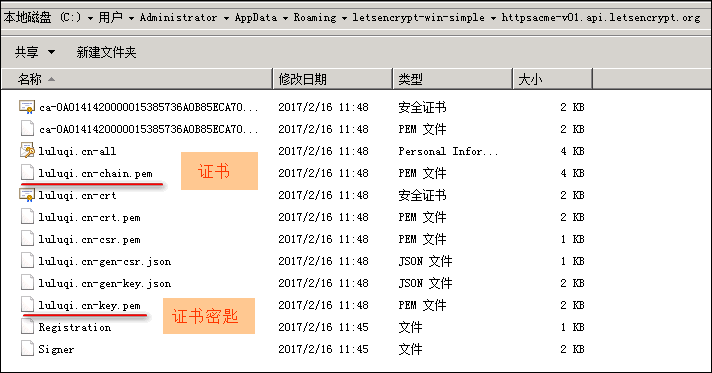Click 文件 type of Registration row

410,327
